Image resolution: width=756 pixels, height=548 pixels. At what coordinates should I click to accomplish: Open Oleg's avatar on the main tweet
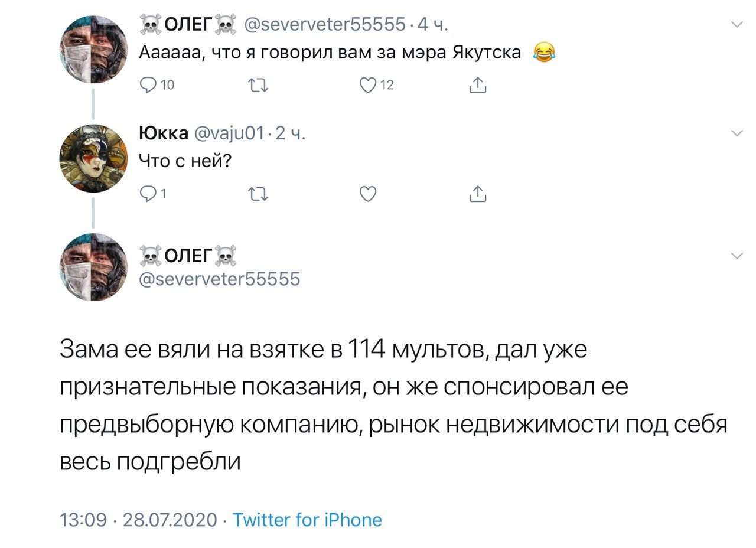(93, 267)
